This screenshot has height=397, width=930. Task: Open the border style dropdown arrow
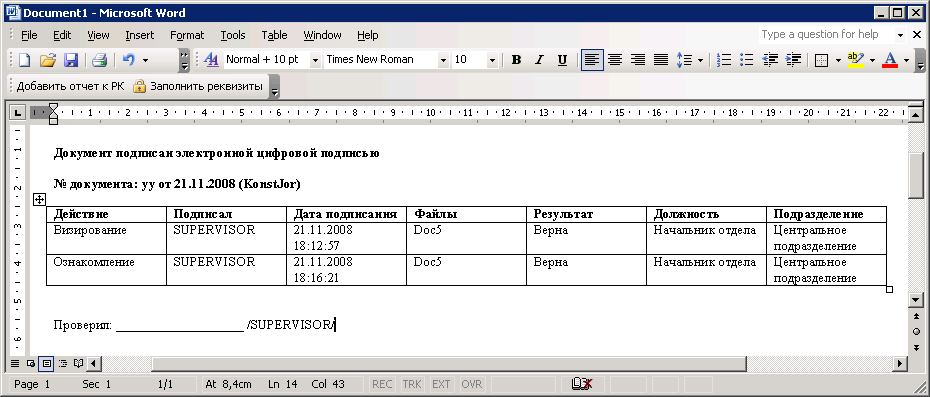point(837,60)
